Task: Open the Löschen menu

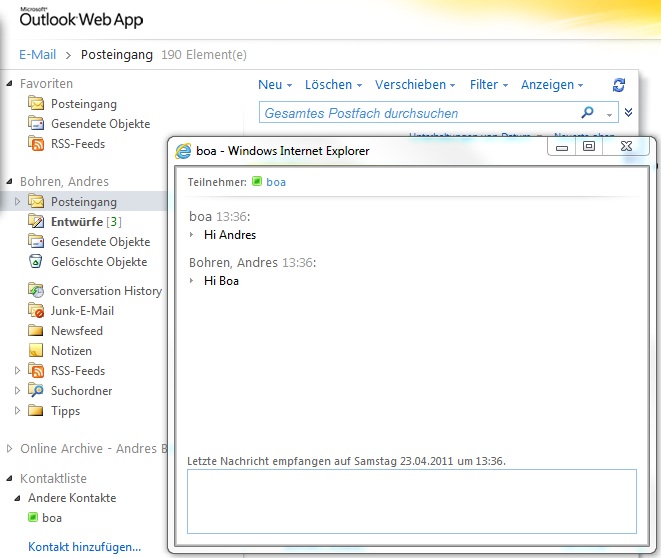Action: click(x=333, y=85)
